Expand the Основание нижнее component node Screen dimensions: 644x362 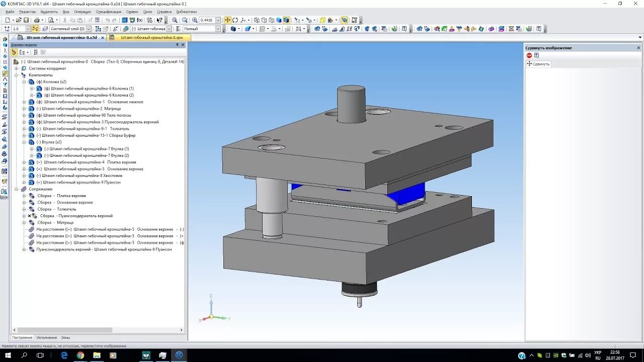(x=24, y=102)
